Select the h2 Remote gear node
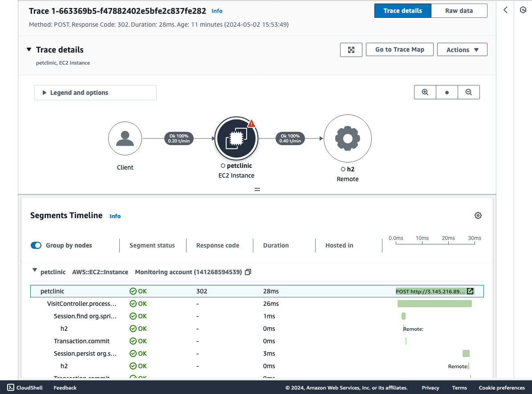This screenshot has height=394, width=532. (x=347, y=138)
